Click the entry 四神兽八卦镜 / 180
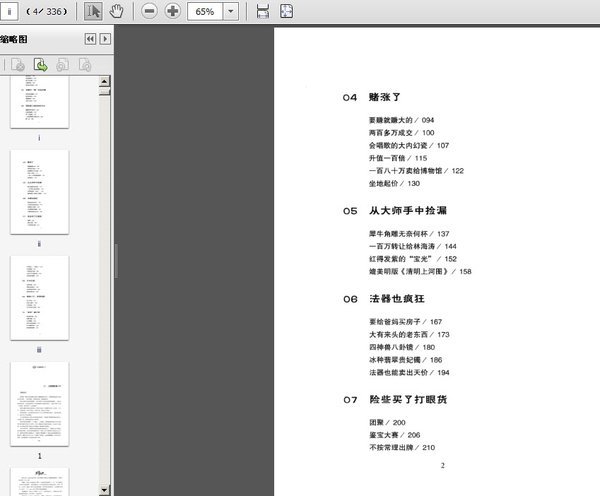 pyautogui.click(x=402, y=347)
